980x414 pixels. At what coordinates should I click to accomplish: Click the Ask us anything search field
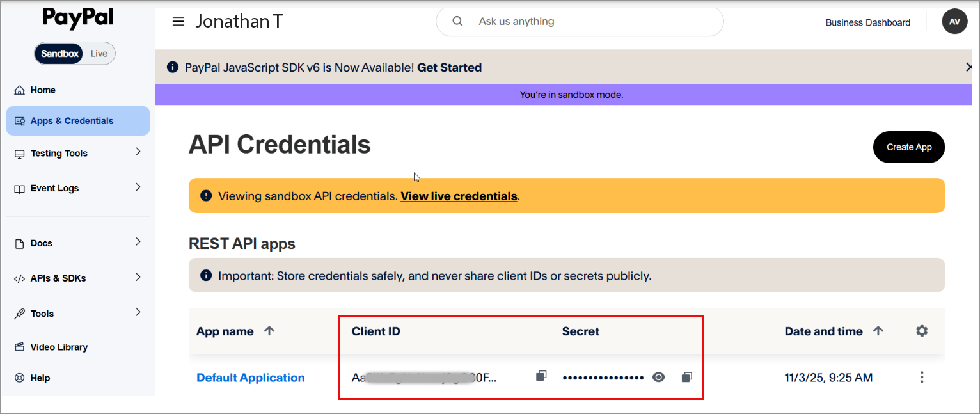[x=589, y=22]
